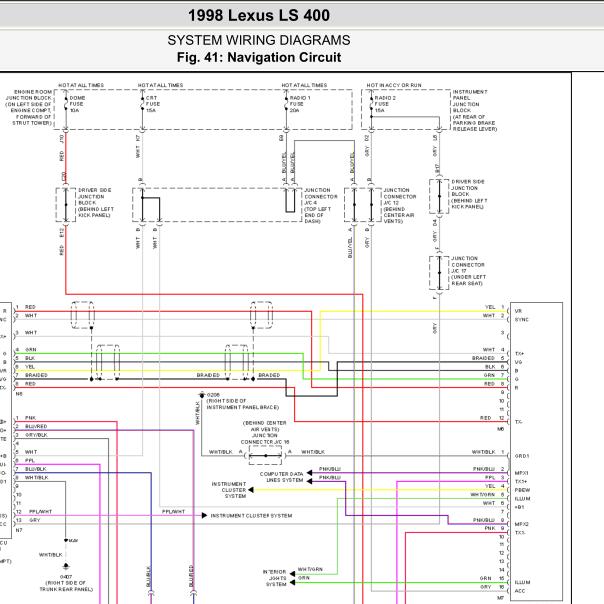Viewport: 604px width, 604px height.
Task: Click 'WHT/ORN' wire label on right connector
Action: pyautogui.click(x=482, y=494)
